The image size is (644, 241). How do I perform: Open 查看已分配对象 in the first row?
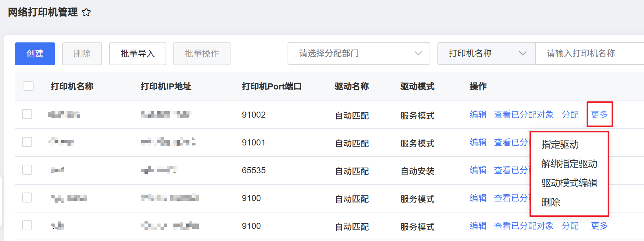pyautogui.click(x=523, y=114)
